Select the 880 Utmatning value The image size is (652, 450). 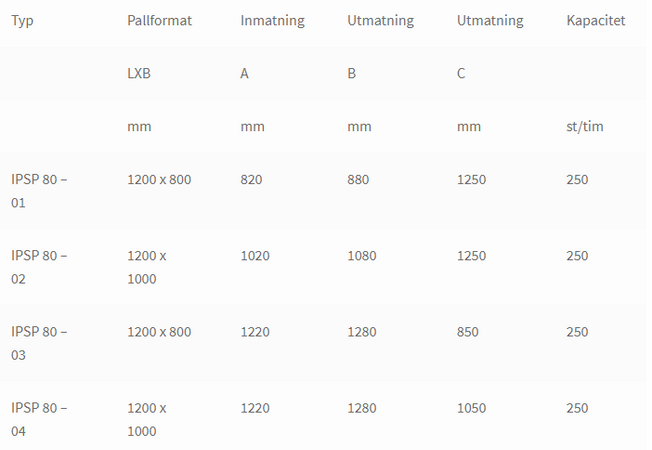tap(358, 180)
